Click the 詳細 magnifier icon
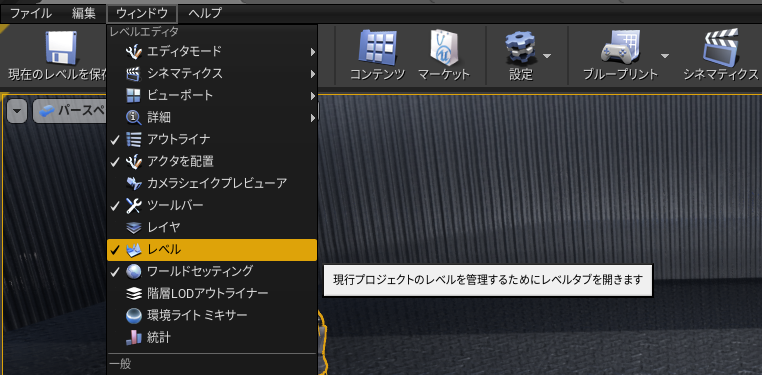 (x=133, y=118)
